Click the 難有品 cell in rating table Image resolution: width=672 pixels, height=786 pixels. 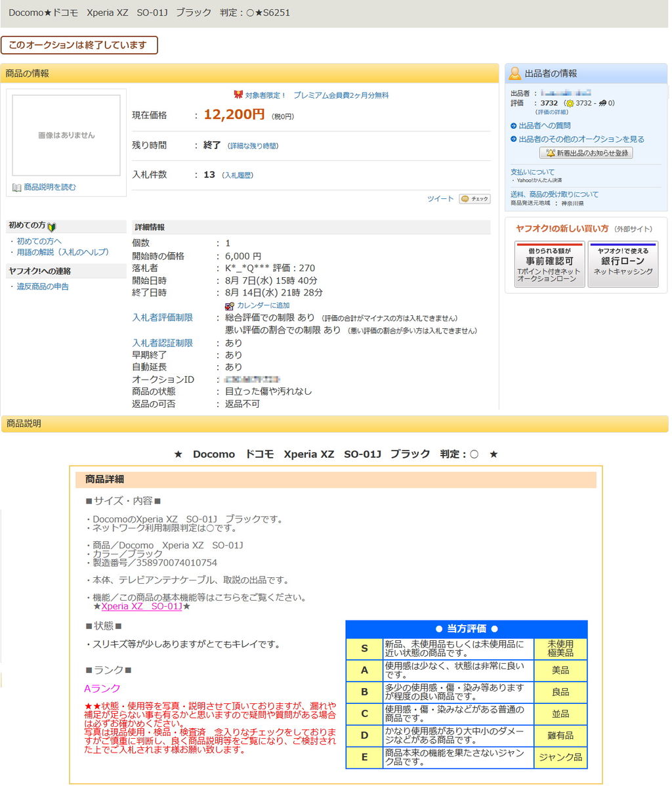[x=560, y=736]
